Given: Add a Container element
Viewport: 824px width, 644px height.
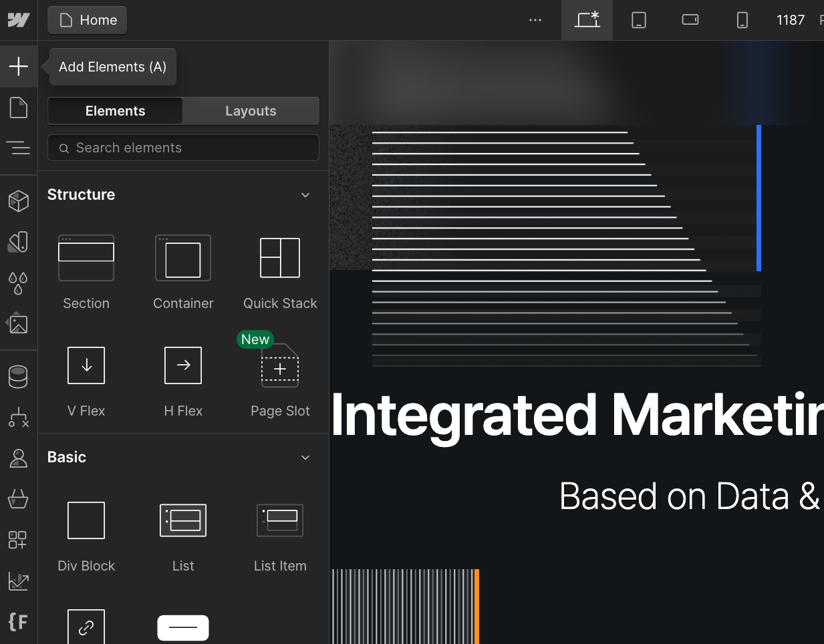Looking at the screenshot, I should pyautogui.click(x=183, y=271).
